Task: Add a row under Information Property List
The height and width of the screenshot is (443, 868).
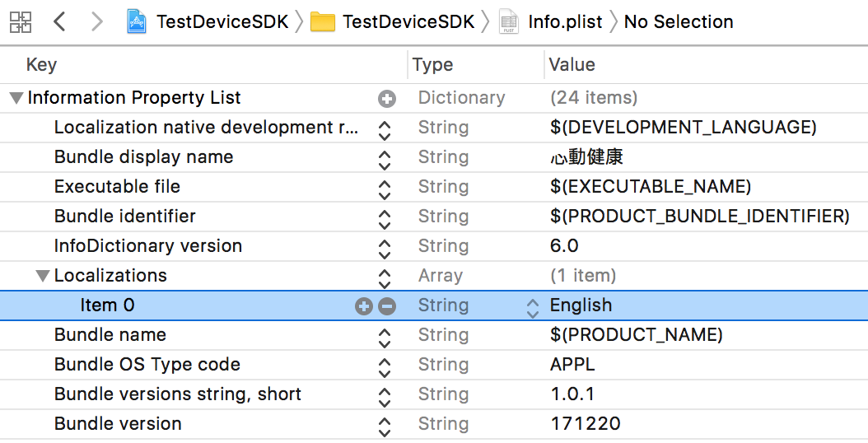Action: point(387,99)
